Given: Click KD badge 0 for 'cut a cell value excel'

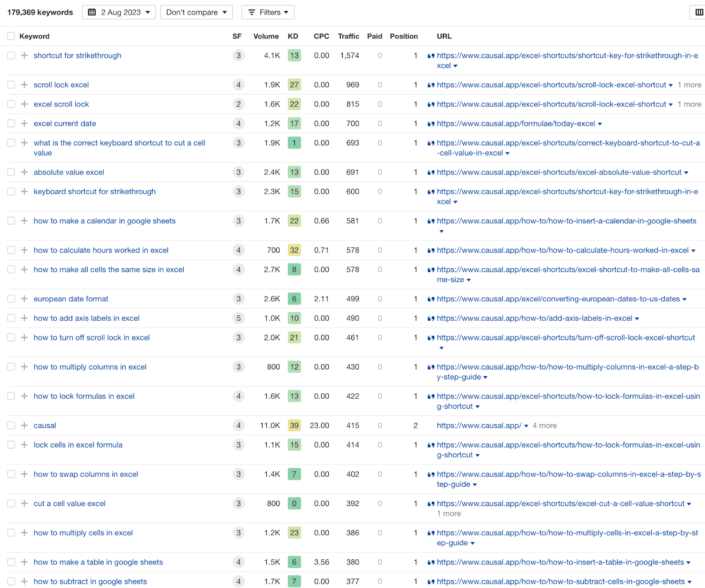Looking at the screenshot, I should click(x=294, y=503).
